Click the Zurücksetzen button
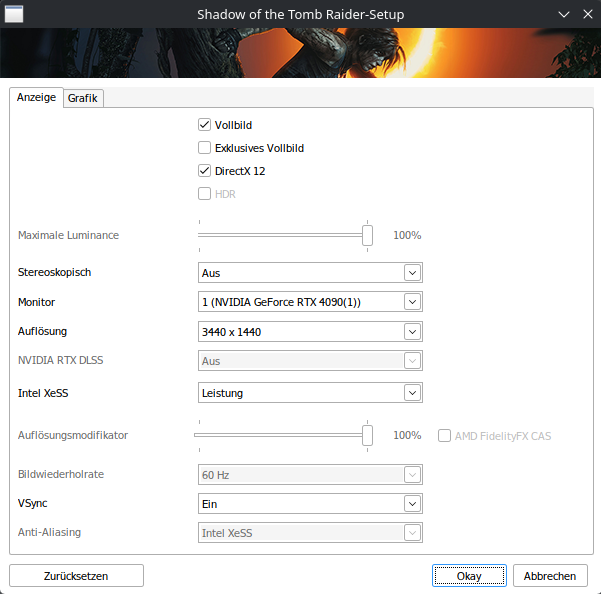The image size is (601, 594). click(76, 576)
